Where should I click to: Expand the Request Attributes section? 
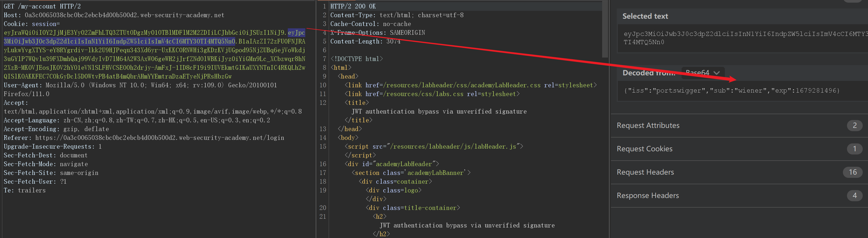[739, 126]
